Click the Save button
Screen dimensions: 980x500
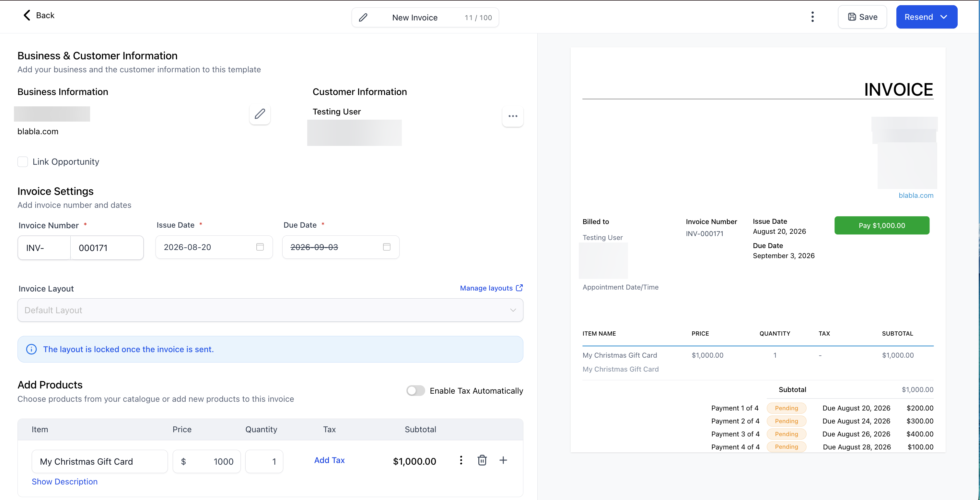pyautogui.click(x=862, y=17)
